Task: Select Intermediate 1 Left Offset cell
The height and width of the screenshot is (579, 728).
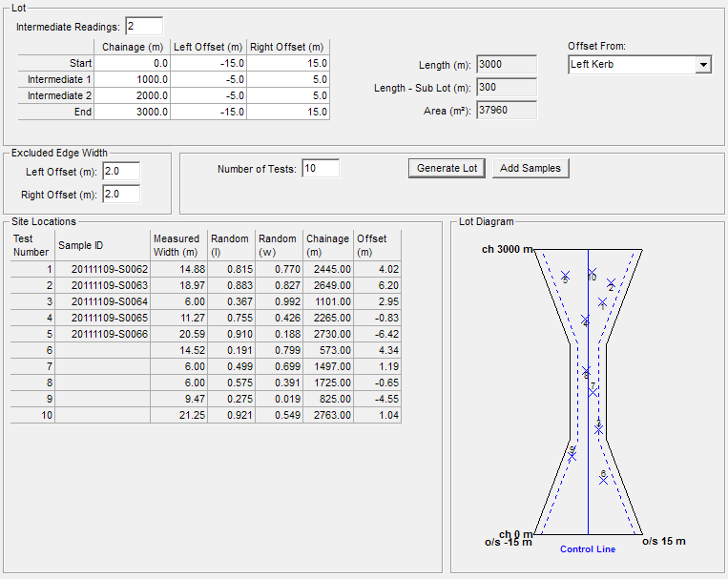Action: 209,79
